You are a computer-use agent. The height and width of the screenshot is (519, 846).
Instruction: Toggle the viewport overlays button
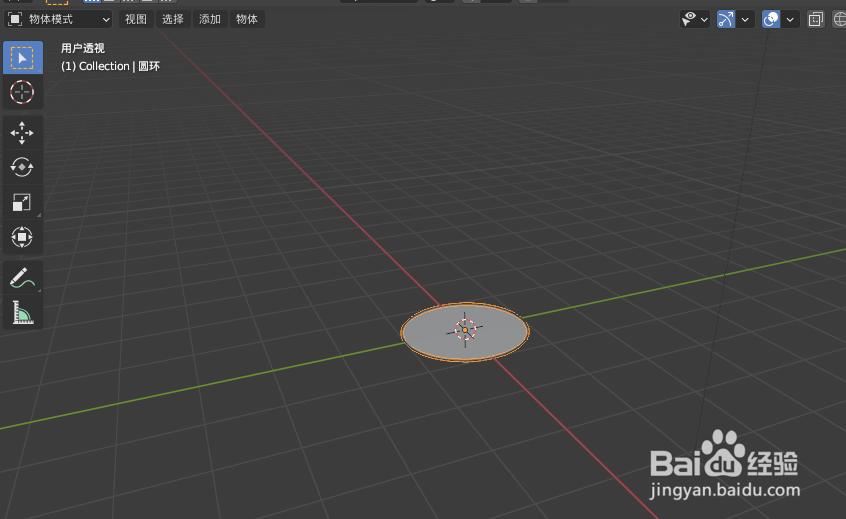[x=771, y=19]
